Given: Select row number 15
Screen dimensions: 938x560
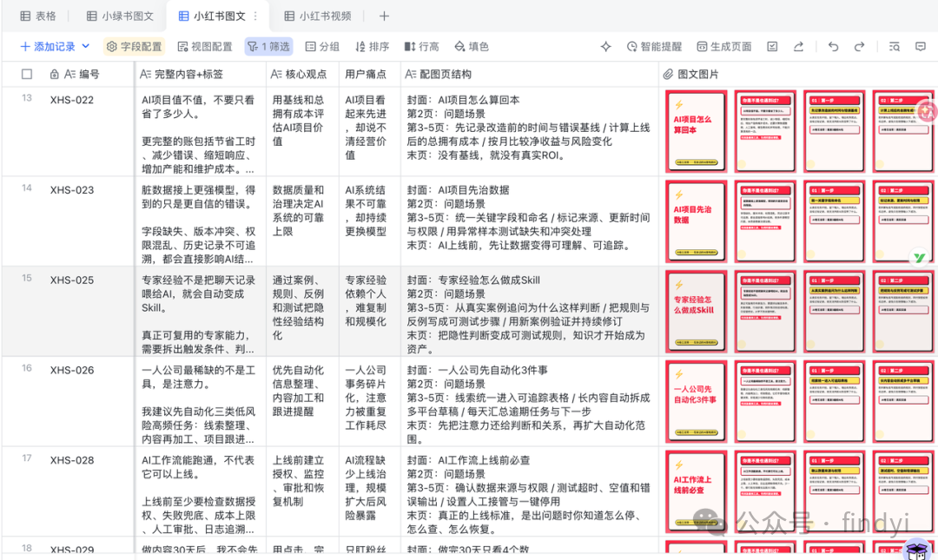Looking at the screenshot, I should click(27, 278).
